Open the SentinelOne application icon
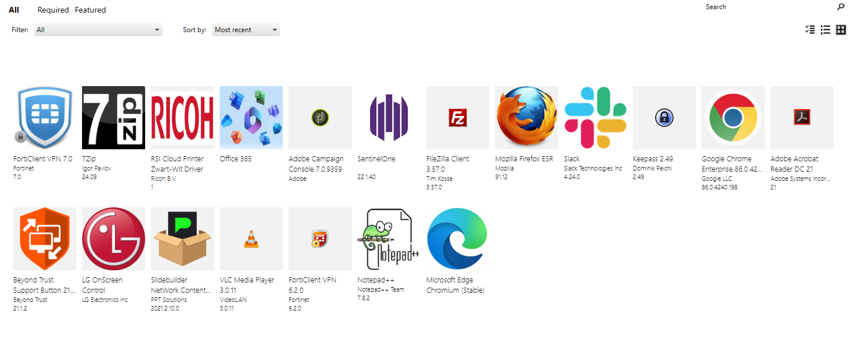 (x=389, y=118)
